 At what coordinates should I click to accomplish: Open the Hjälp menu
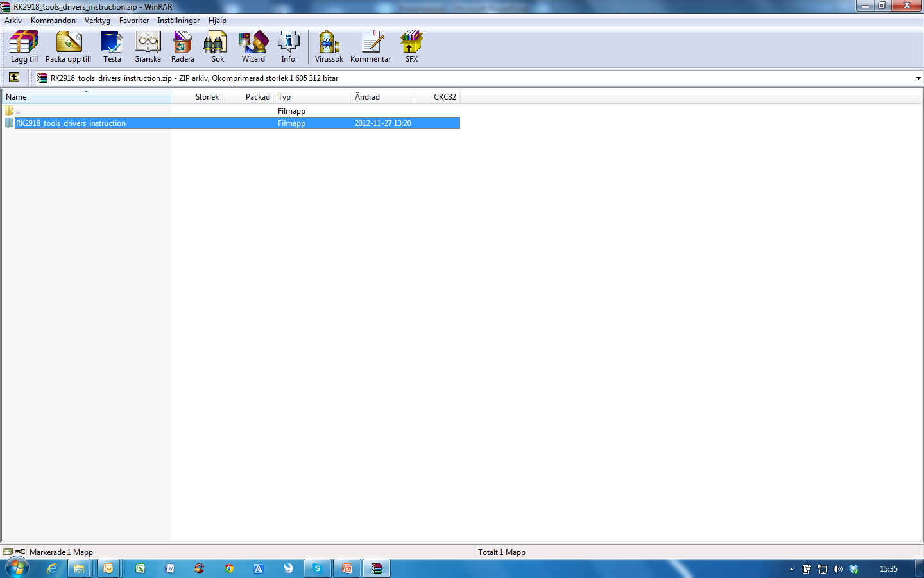(x=218, y=21)
